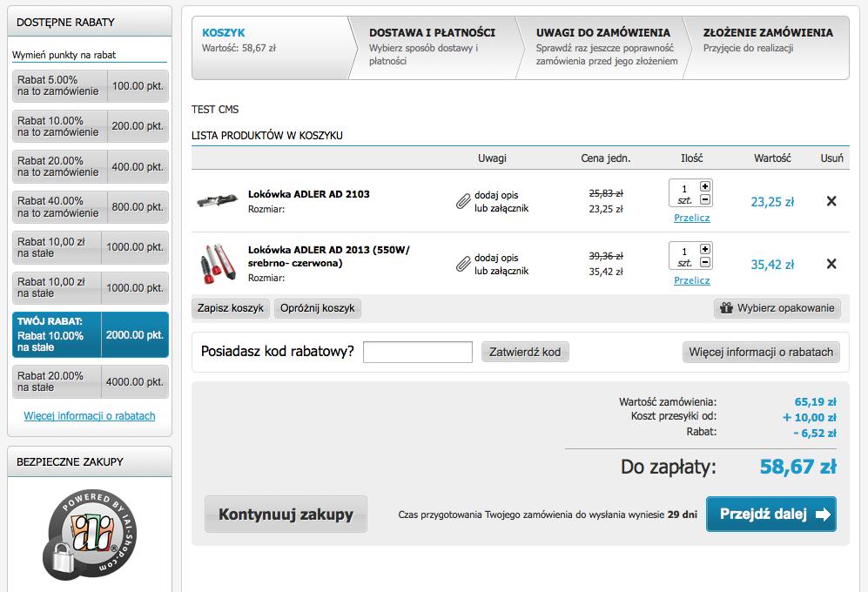Remove Lokówka ADLER AD 2103 from cart

point(831,201)
